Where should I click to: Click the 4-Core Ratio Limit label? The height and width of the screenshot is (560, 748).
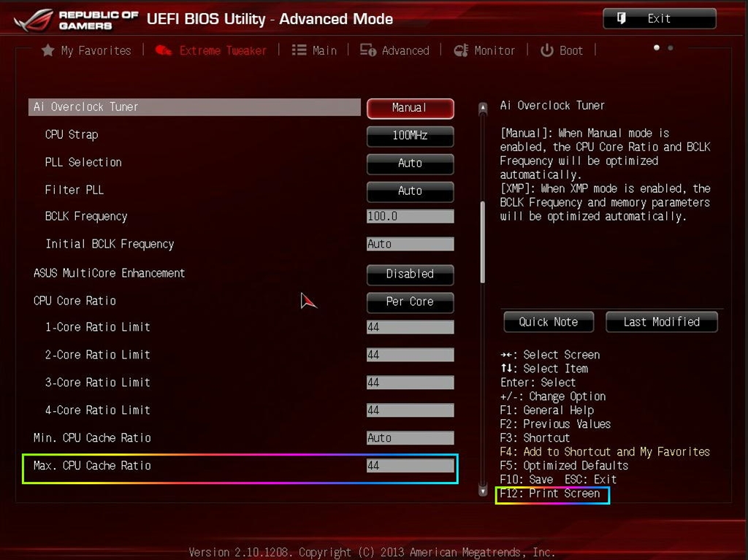click(x=98, y=410)
